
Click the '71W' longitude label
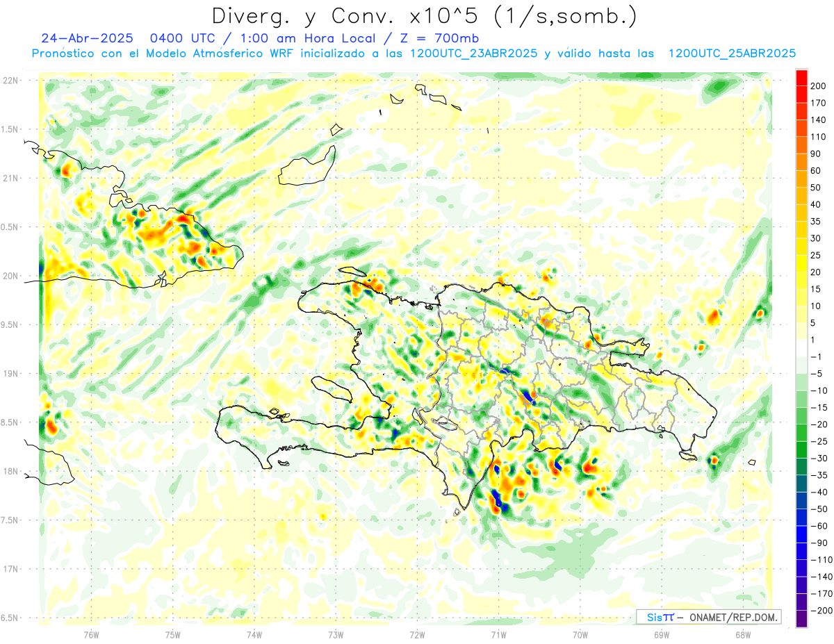[x=498, y=634]
